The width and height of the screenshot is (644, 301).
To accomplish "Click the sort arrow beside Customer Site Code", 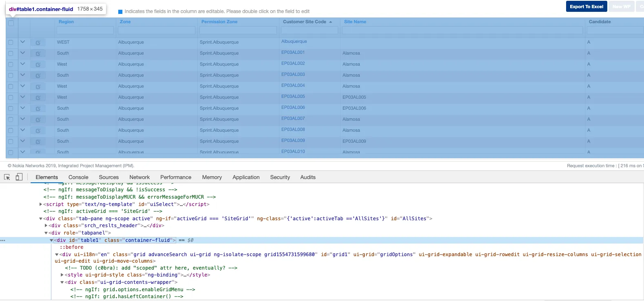I will (330, 22).
